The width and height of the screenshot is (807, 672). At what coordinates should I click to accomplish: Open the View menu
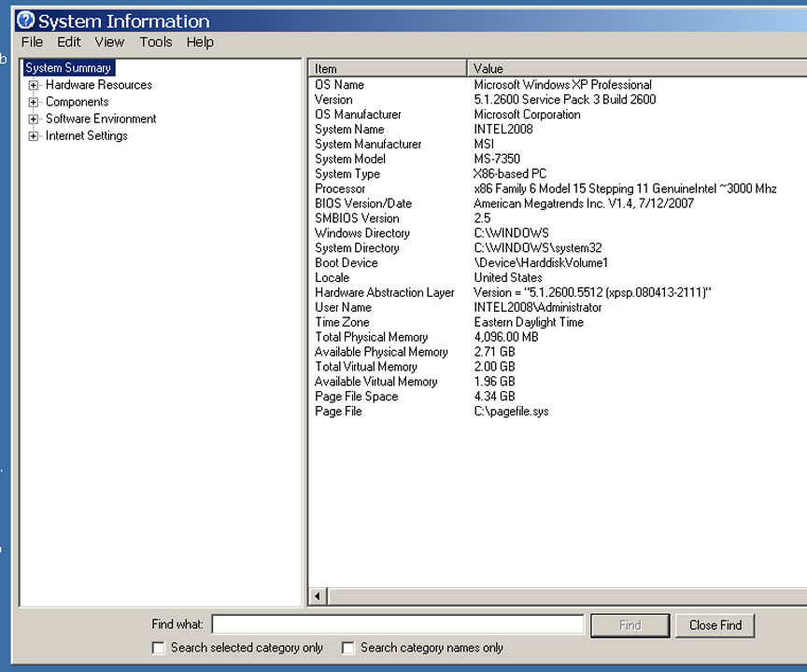[x=109, y=42]
